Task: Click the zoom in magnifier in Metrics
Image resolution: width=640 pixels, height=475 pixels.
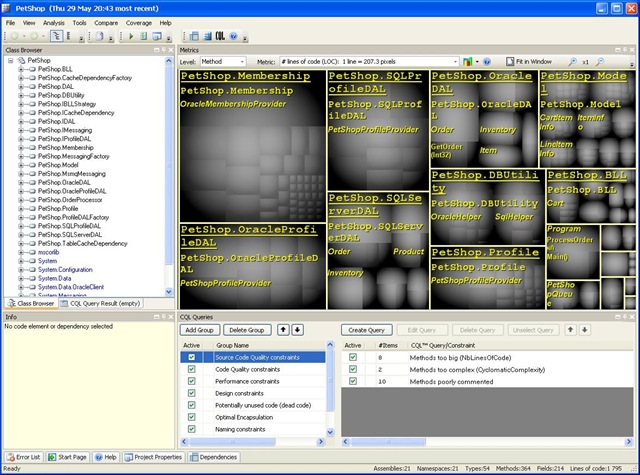Action: pos(573,62)
